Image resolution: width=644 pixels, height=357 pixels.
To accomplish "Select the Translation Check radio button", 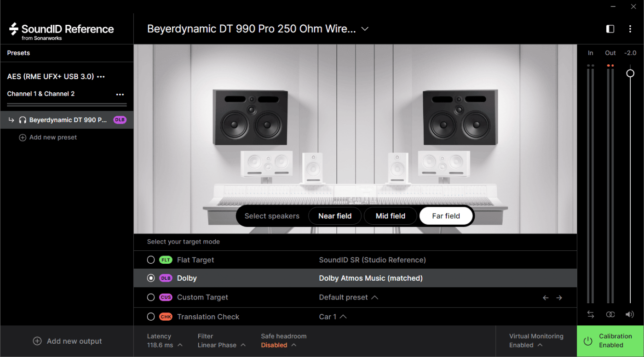I will 151,317.
